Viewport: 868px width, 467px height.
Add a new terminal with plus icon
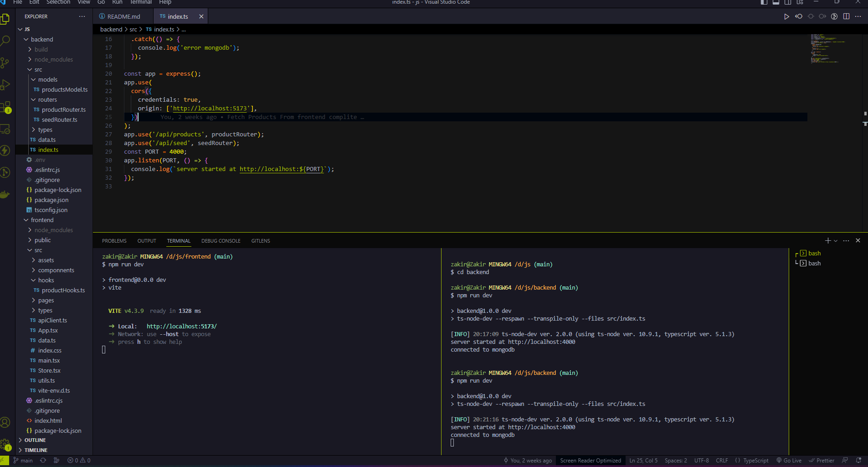(x=828, y=240)
